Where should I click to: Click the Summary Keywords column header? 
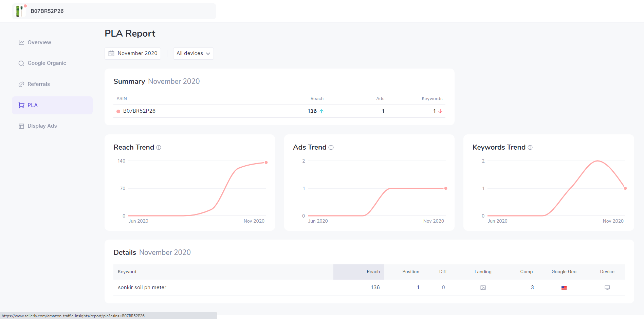432,99
